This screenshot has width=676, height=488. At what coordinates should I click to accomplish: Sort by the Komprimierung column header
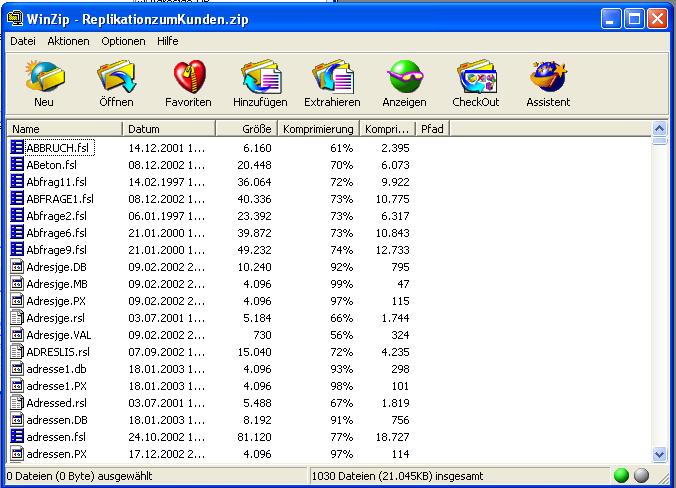(x=318, y=129)
